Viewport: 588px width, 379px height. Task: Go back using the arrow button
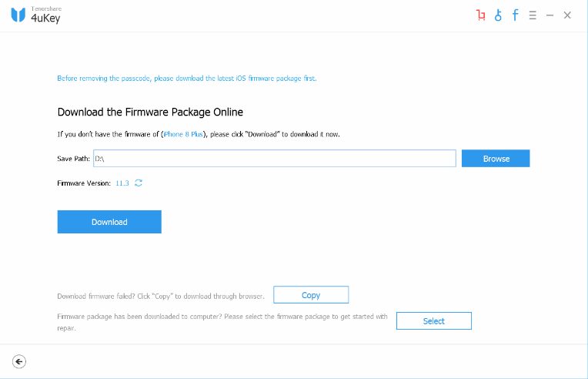pyautogui.click(x=19, y=362)
